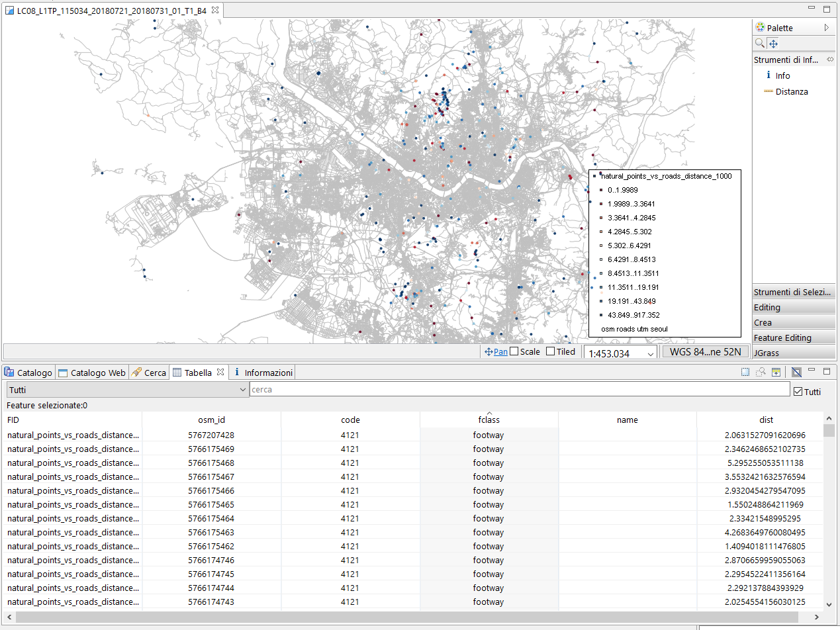Image resolution: width=840 pixels, height=630 pixels.
Task: Click the crossed-out square icon in table toolbar
Action: [x=796, y=373]
